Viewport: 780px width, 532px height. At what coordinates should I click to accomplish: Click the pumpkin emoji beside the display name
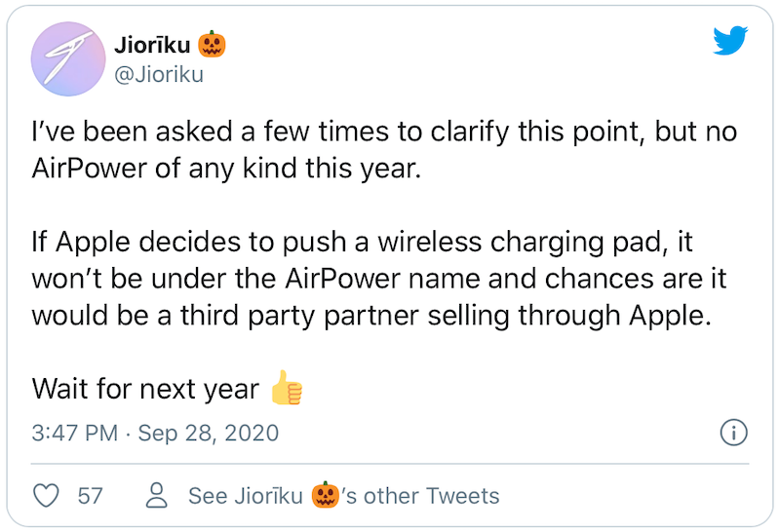[x=212, y=44]
